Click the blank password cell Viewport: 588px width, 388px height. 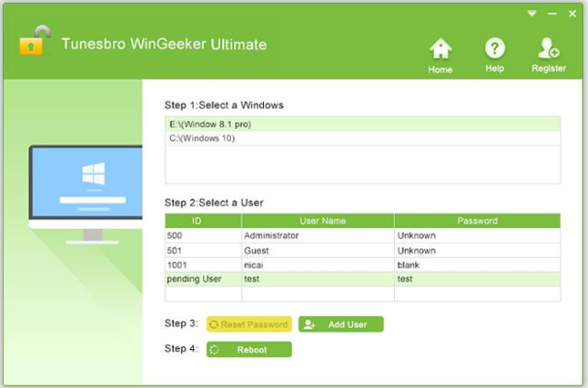coord(477,265)
